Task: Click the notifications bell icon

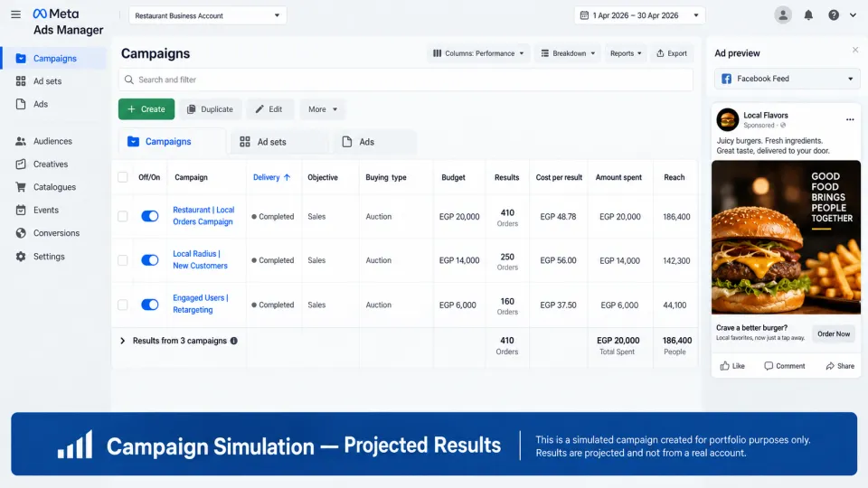Action: [x=808, y=15]
